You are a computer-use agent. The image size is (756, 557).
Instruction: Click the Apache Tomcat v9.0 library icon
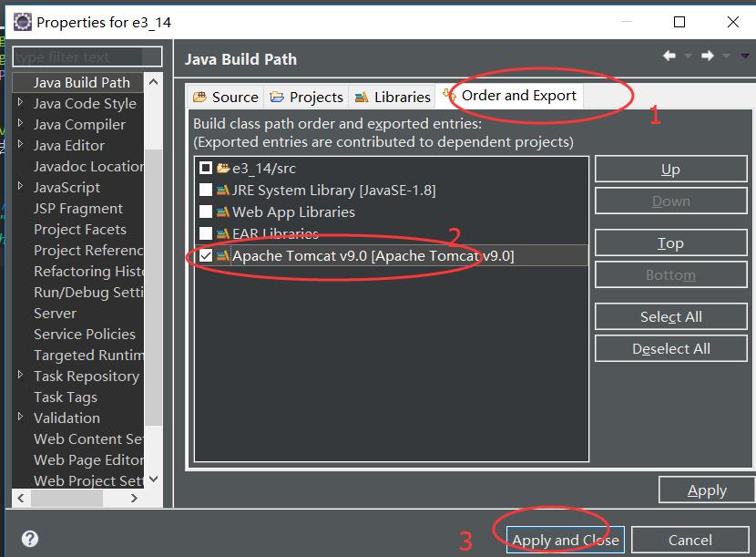(x=223, y=255)
